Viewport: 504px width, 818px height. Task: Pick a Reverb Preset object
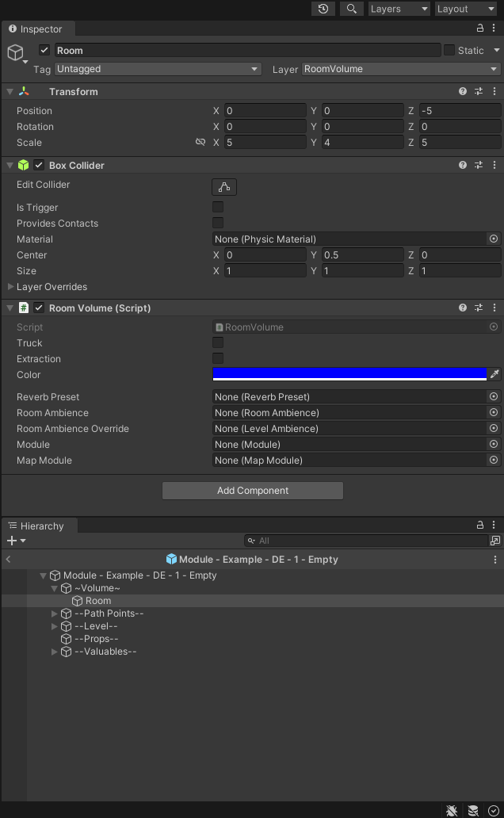click(494, 396)
